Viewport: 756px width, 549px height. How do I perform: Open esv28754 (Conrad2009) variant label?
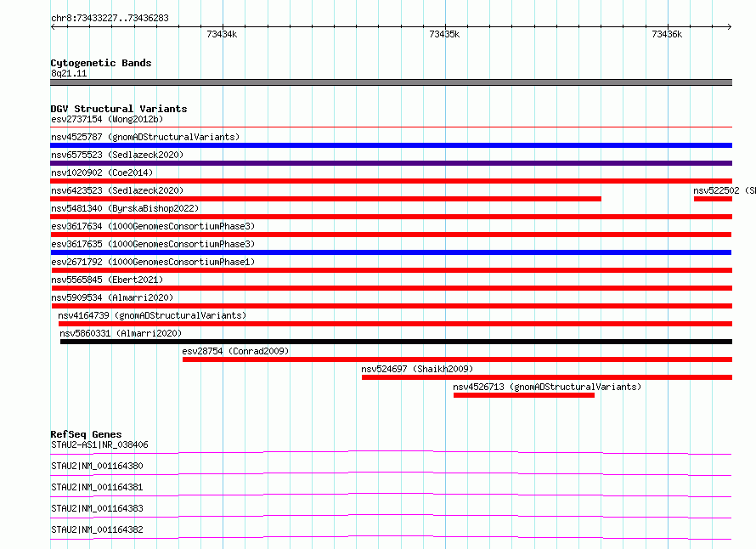point(235,351)
